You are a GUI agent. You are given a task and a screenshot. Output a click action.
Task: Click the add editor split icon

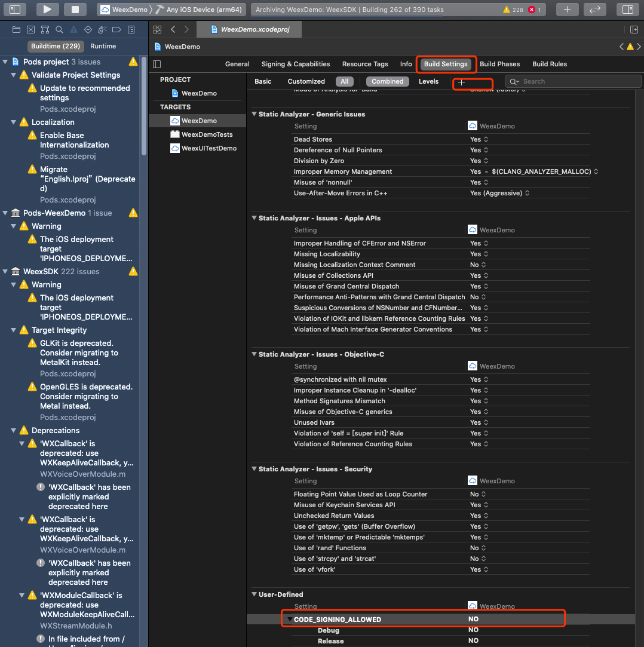[x=634, y=29]
